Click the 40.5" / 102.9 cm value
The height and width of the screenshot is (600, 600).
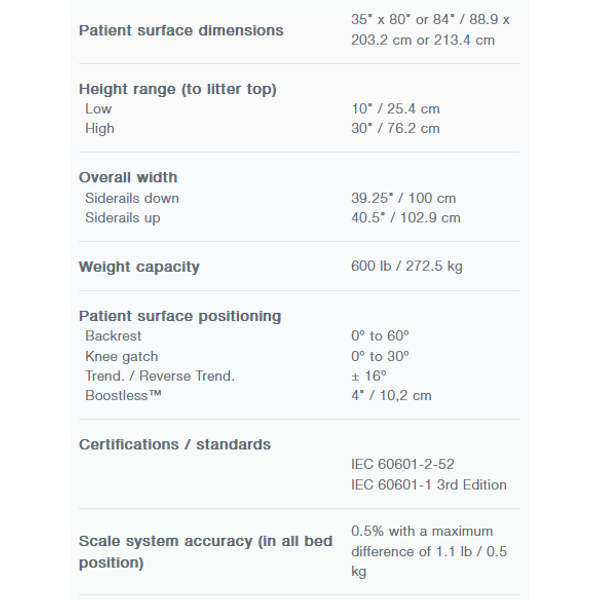point(406,218)
